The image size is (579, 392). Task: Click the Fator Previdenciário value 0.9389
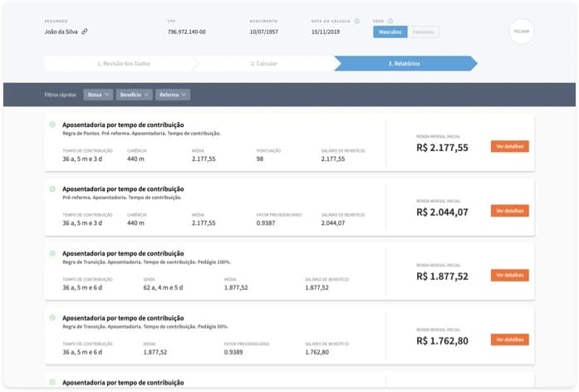coord(233,352)
